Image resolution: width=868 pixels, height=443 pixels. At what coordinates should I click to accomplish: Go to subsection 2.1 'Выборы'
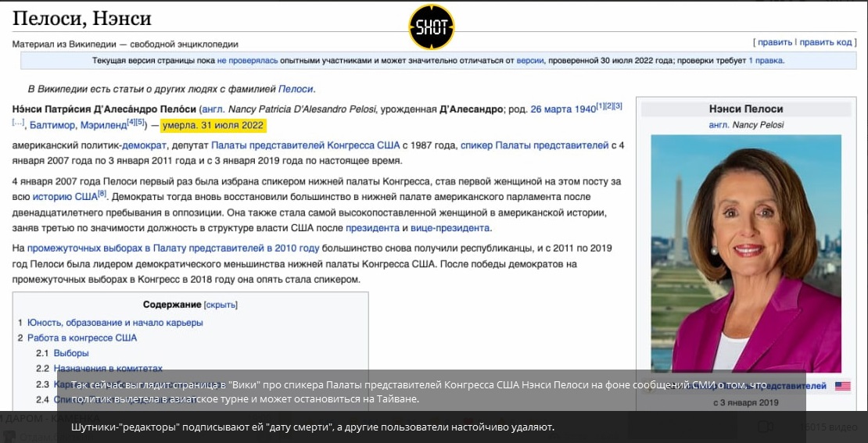pyautogui.click(x=71, y=353)
